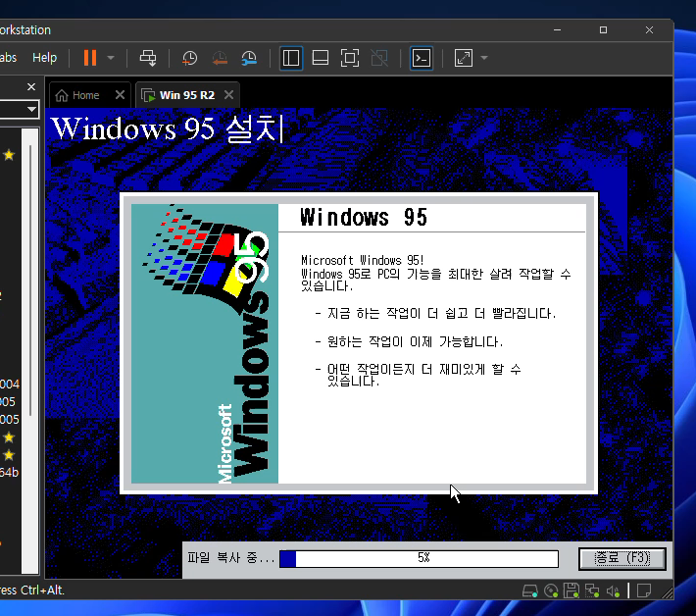
Task: Toggle the library sidebar view
Action: pyautogui.click(x=291, y=58)
